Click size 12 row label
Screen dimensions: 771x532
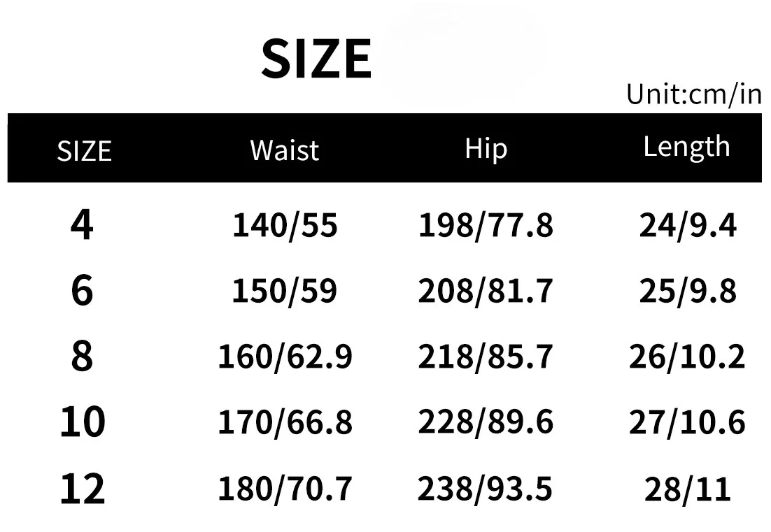(x=82, y=488)
